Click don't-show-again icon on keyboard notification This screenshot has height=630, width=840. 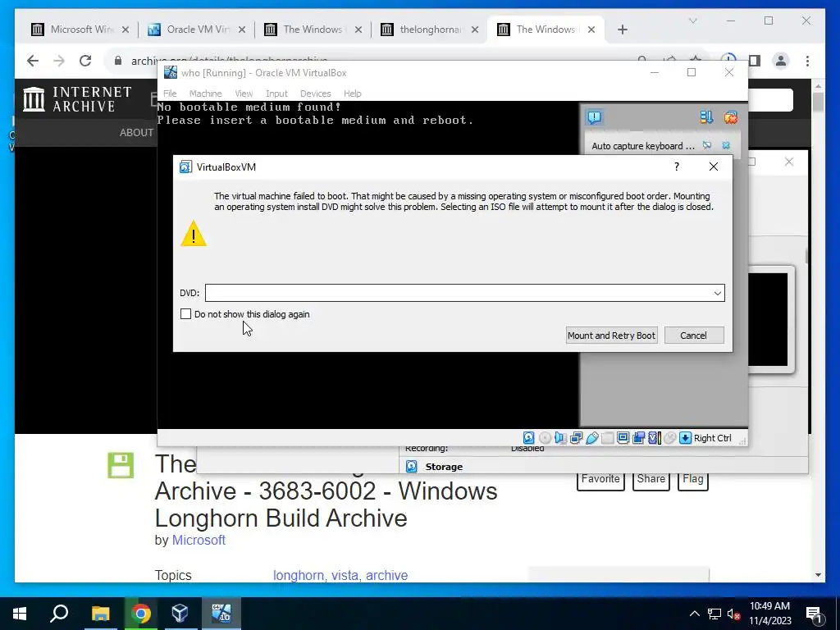click(707, 145)
